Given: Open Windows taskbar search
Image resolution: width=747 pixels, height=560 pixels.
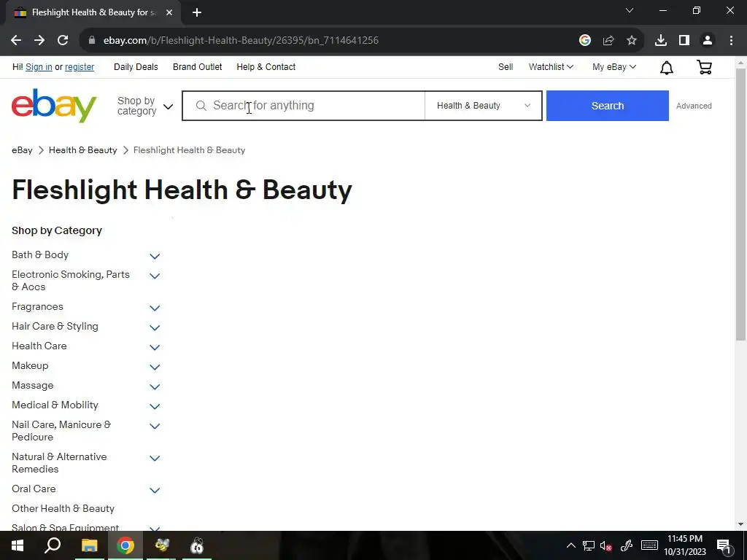Looking at the screenshot, I should [x=53, y=545].
